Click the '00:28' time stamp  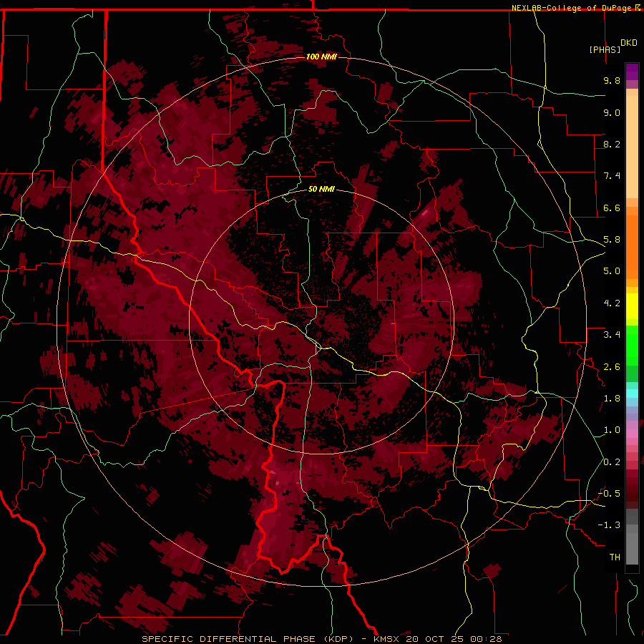point(485,639)
